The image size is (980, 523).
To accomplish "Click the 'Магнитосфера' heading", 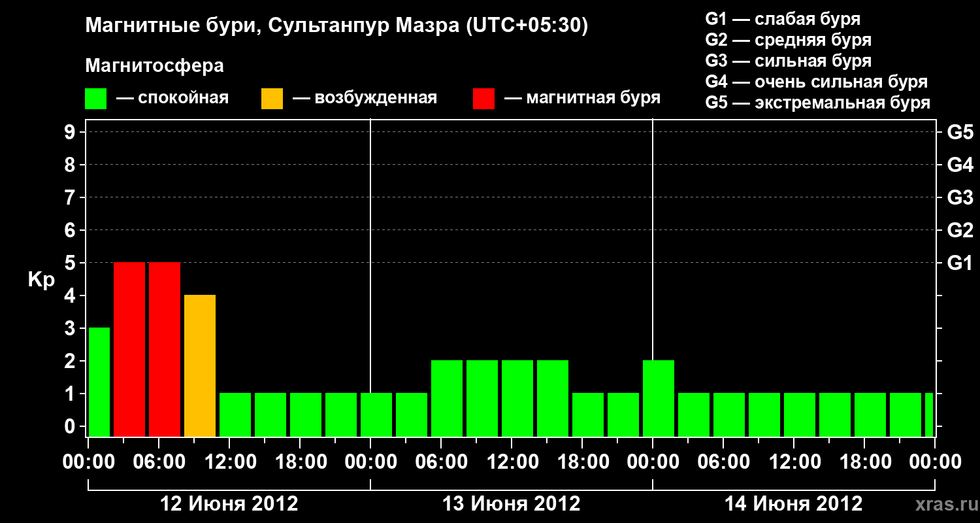I will (x=154, y=66).
